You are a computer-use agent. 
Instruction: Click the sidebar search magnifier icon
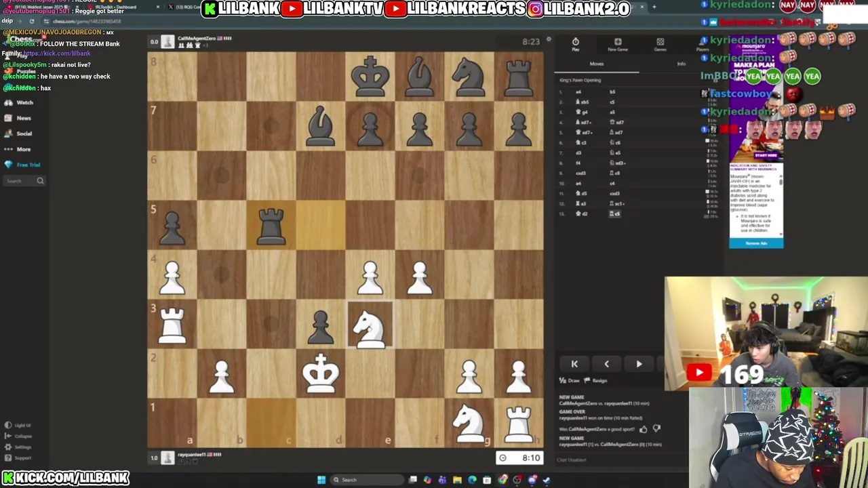click(x=40, y=181)
